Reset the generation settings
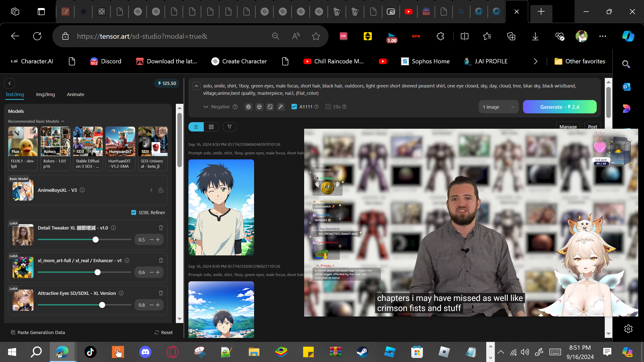The width and height of the screenshot is (644, 362). click(x=164, y=333)
